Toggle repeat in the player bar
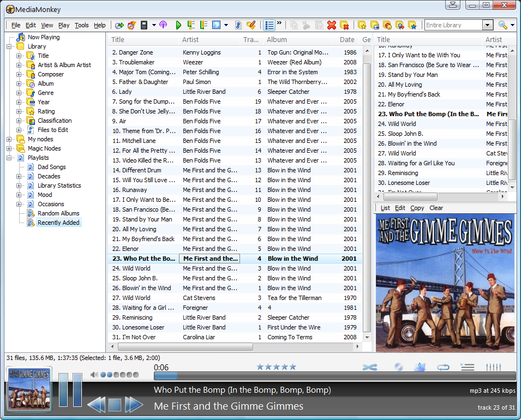Screen dimensions: 521x420 (443, 367)
